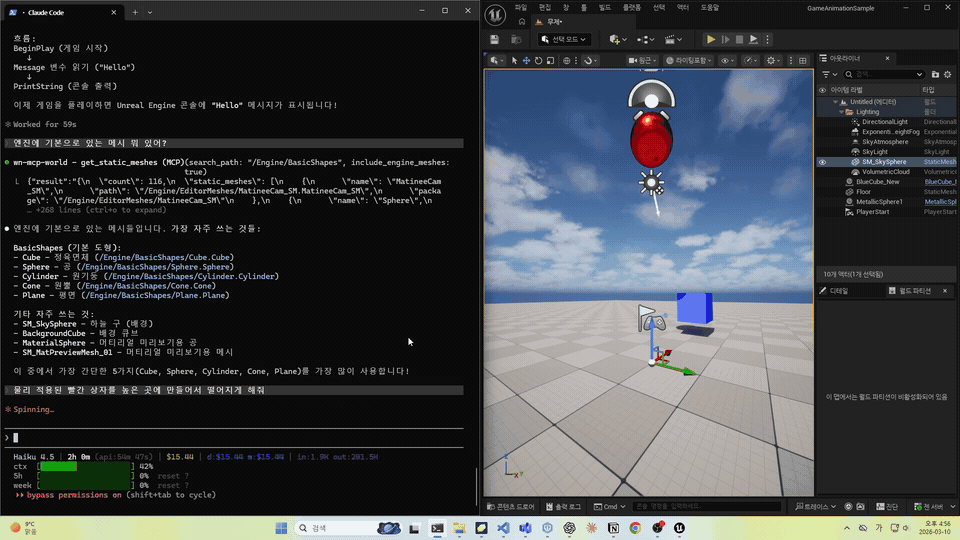The image size is (960, 540).
Task: Open the Cmd console type dropdown
Action: point(610,506)
